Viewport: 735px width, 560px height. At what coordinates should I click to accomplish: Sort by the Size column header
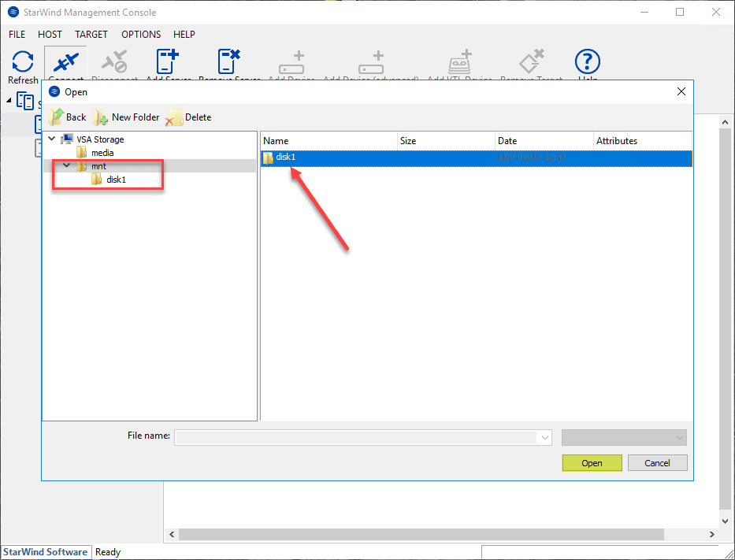[446, 140]
